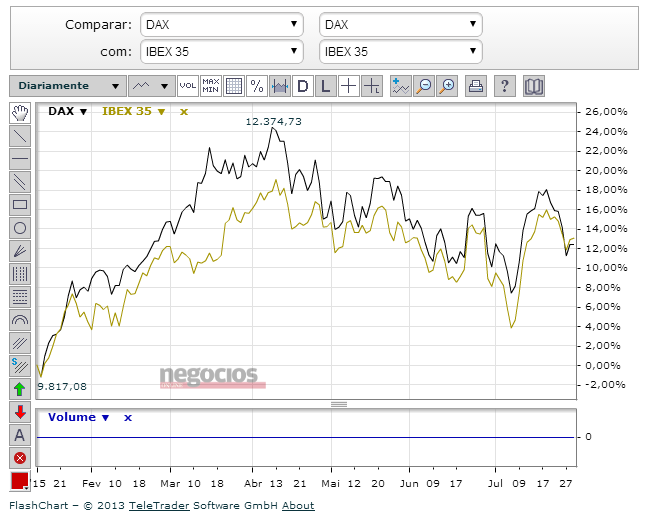
Task: Toggle the chart grid lines
Action: pyautogui.click(x=234, y=86)
